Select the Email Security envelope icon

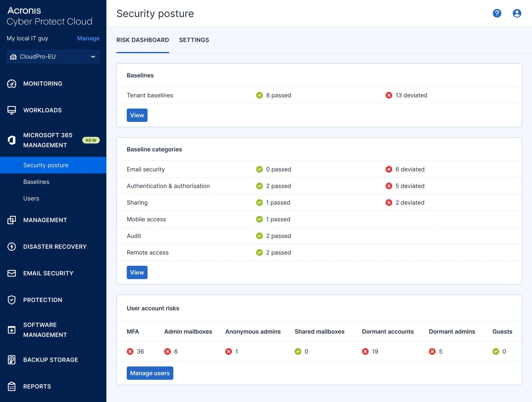pos(11,273)
